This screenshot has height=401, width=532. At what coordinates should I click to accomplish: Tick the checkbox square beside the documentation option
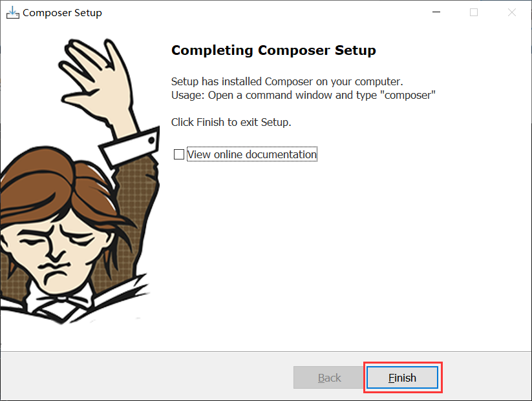(178, 154)
